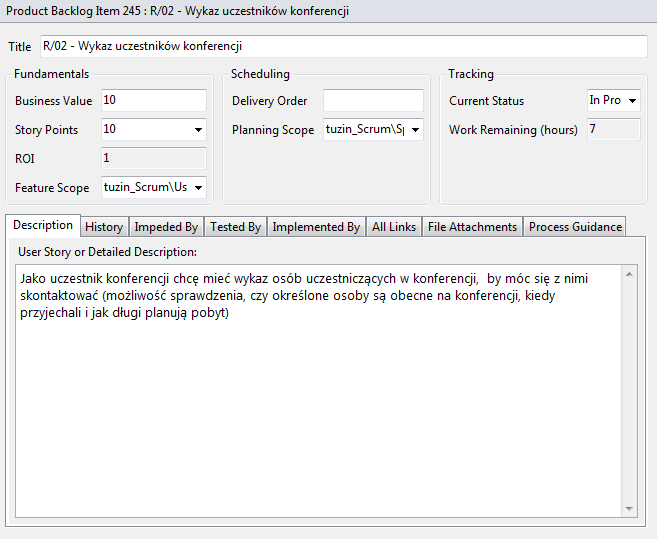
Task: Click the empty Delivery Order field
Action: (x=373, y=100)
